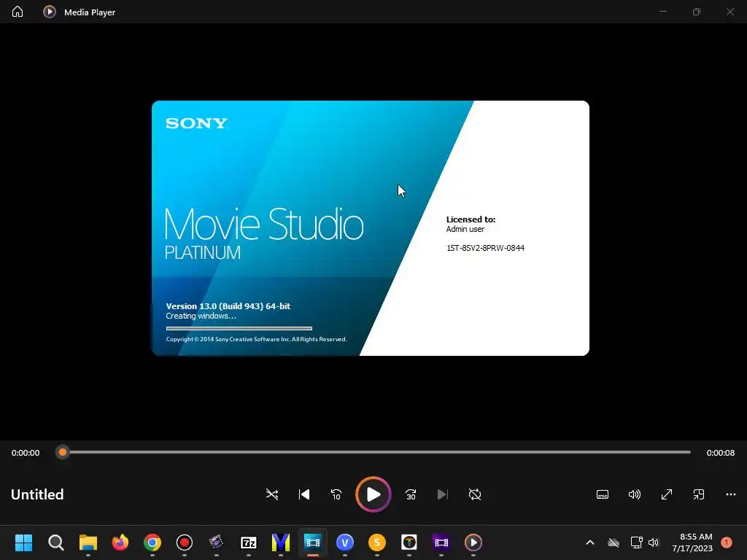Open the system volume tray icon
Screen dimensions: 747x560
[x=654, y=542]
